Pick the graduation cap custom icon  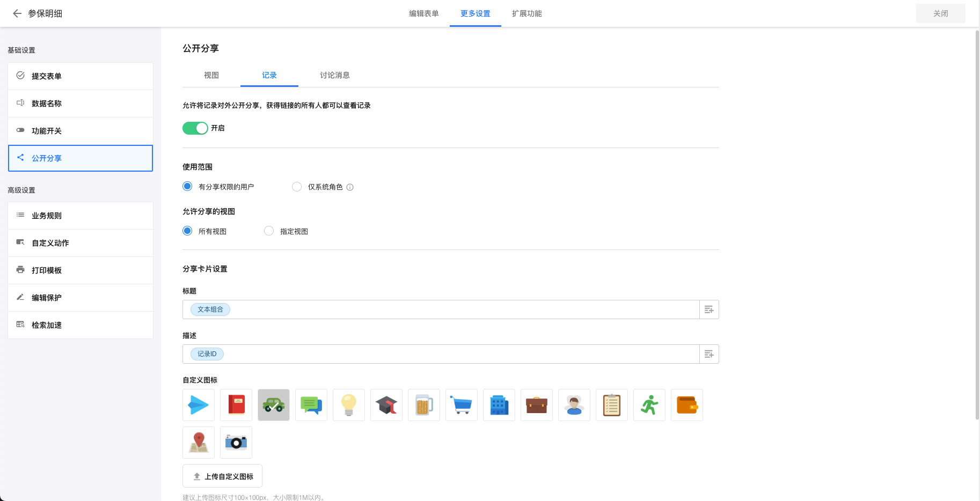tap(386, 405)
